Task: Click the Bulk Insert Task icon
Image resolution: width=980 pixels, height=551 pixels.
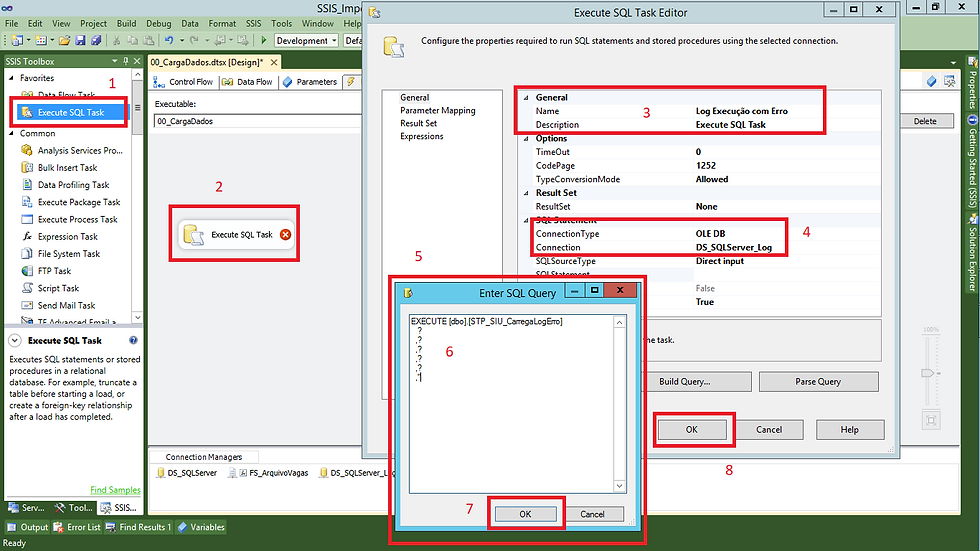Action: pyautogui.click(x=27, y=167)
